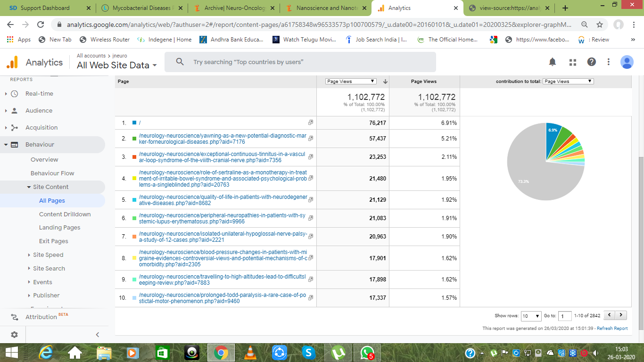Expand the Audience report section

coord(39,110)
